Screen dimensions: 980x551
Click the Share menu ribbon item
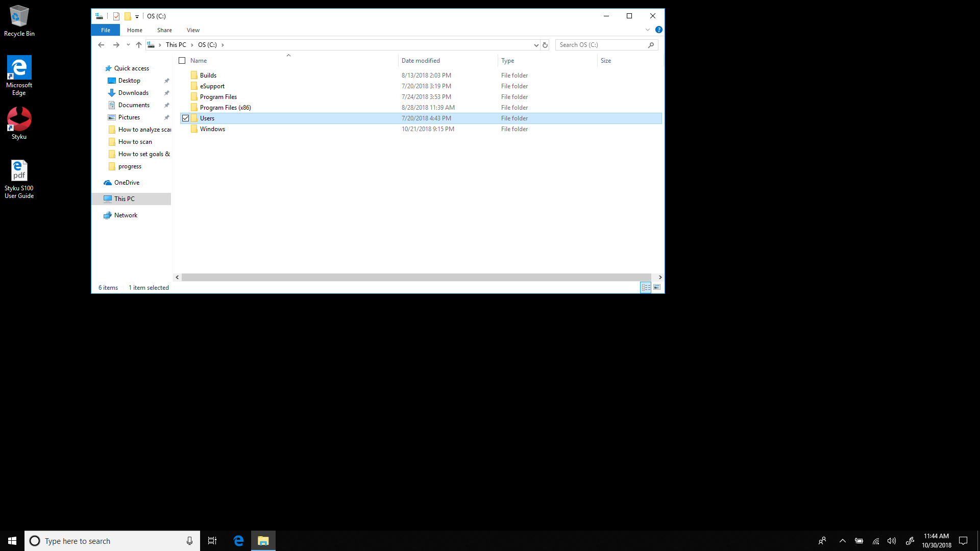164,30
